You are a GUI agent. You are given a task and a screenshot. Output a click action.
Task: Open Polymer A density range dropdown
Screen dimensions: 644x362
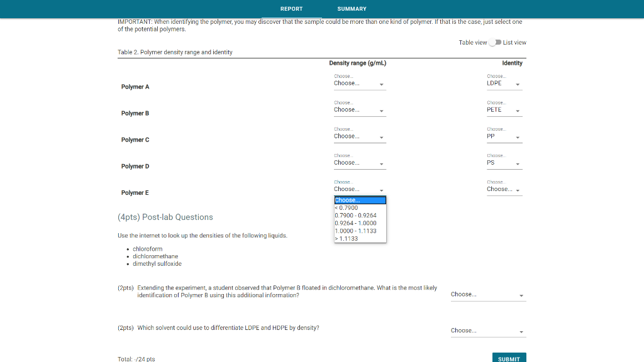click(359, 83)
